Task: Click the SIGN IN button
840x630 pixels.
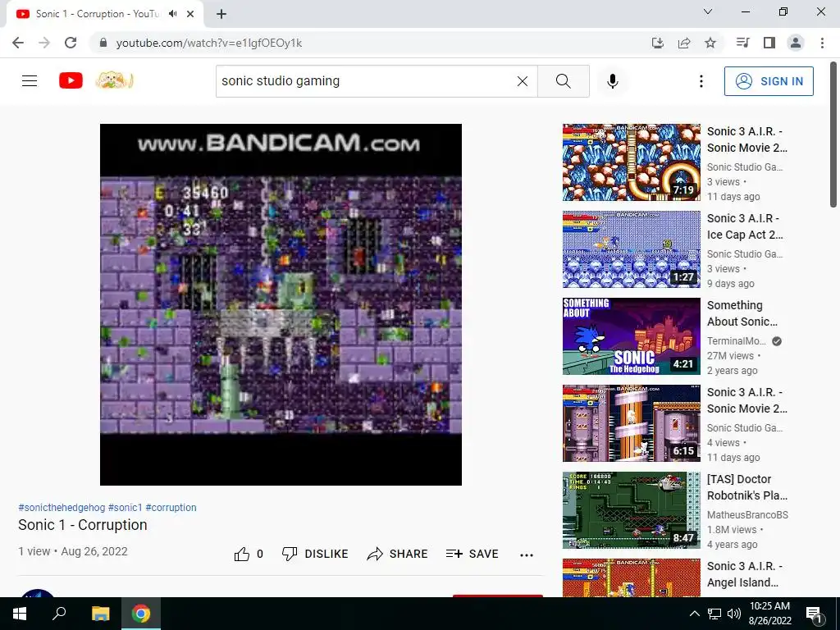Action: tap(769, 81)
